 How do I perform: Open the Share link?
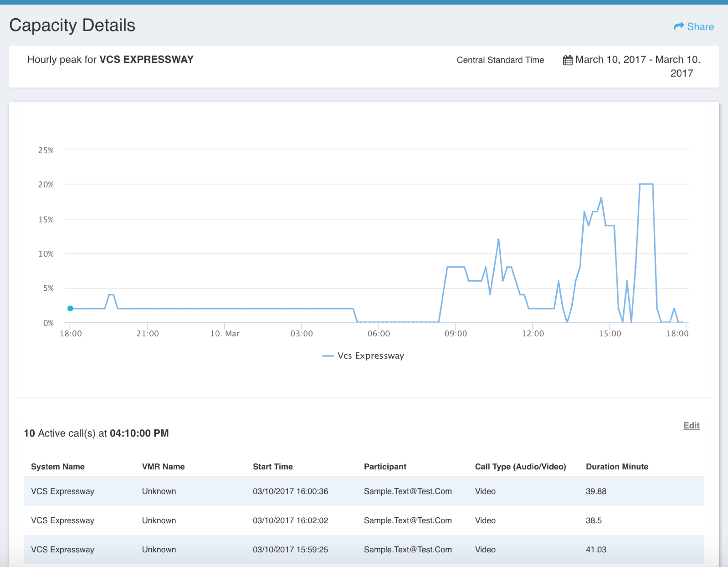[x=694, y=26]
